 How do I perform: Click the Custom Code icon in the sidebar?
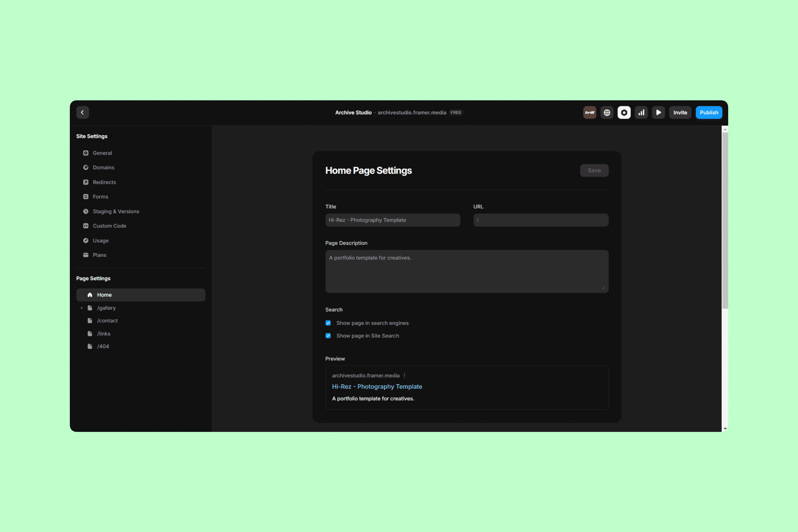tap(86, 226)
